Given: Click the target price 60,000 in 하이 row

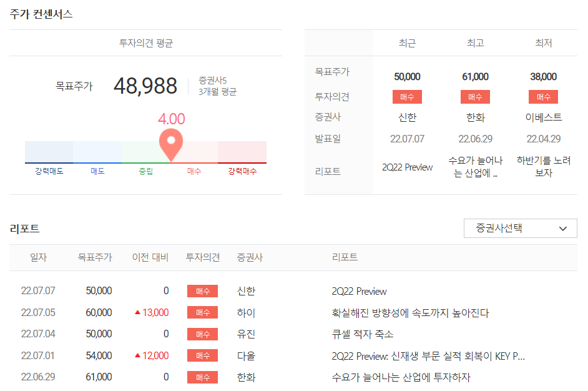Looking at the screenshot, I should click(x=99, y=312).
